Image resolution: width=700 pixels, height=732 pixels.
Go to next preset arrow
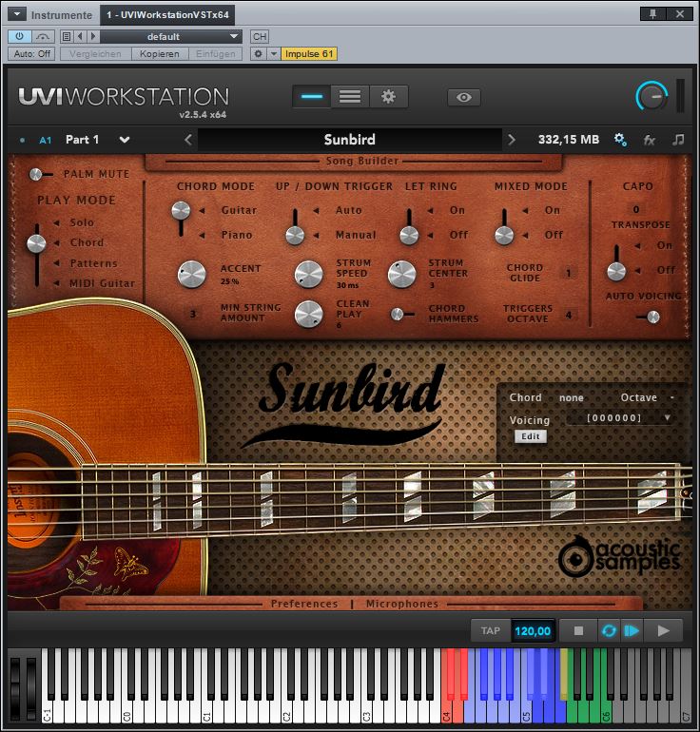[x=93, y=36]
